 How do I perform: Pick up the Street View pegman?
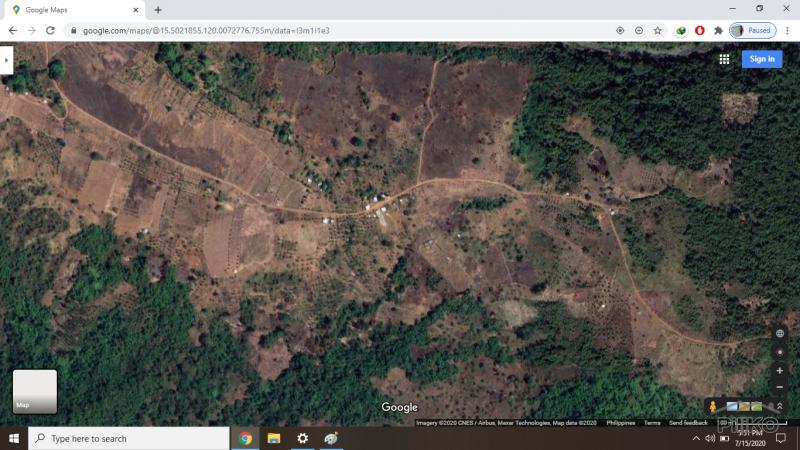pyautogui.click(x=713, y=407)
